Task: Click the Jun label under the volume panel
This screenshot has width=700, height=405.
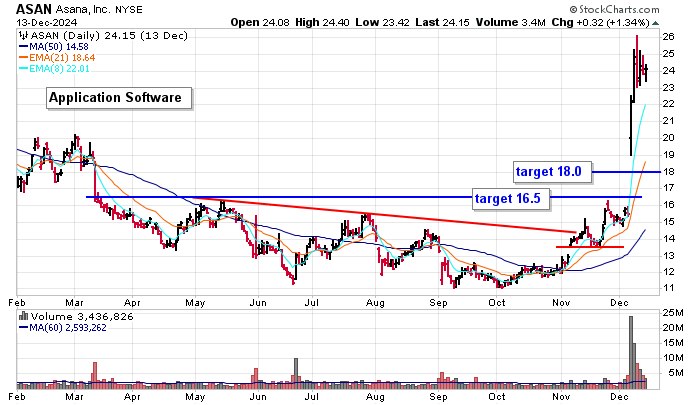Action: pyautogui.click(x=258, y=397)
